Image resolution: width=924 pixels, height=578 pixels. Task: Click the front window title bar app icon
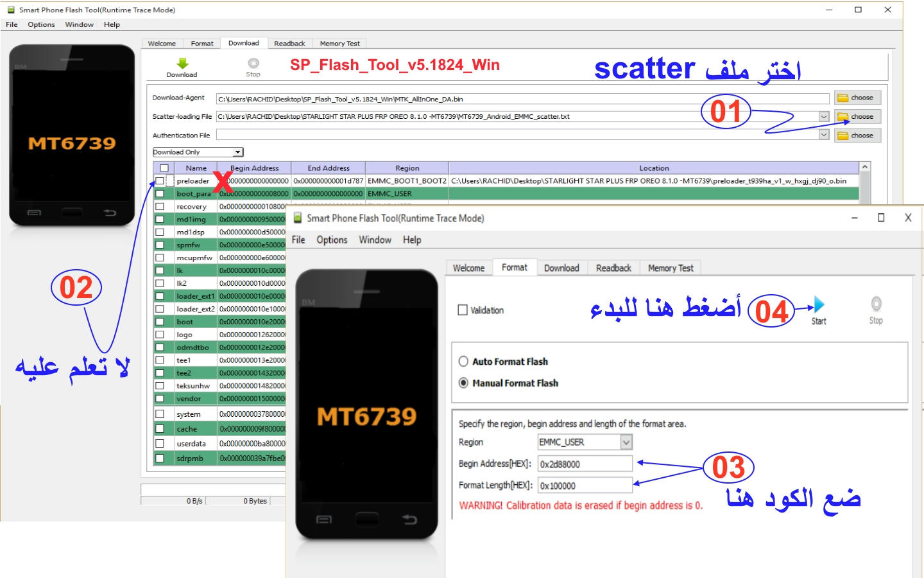(298, 218)
